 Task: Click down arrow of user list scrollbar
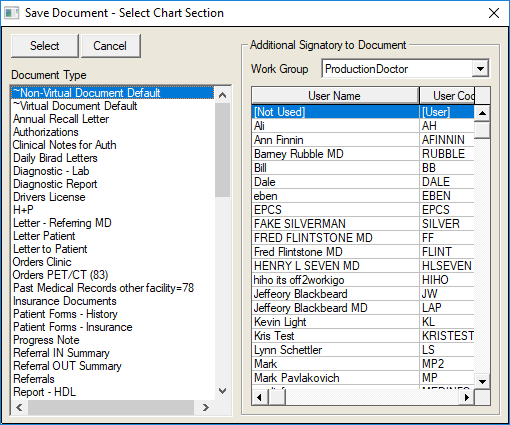(482, 381)
